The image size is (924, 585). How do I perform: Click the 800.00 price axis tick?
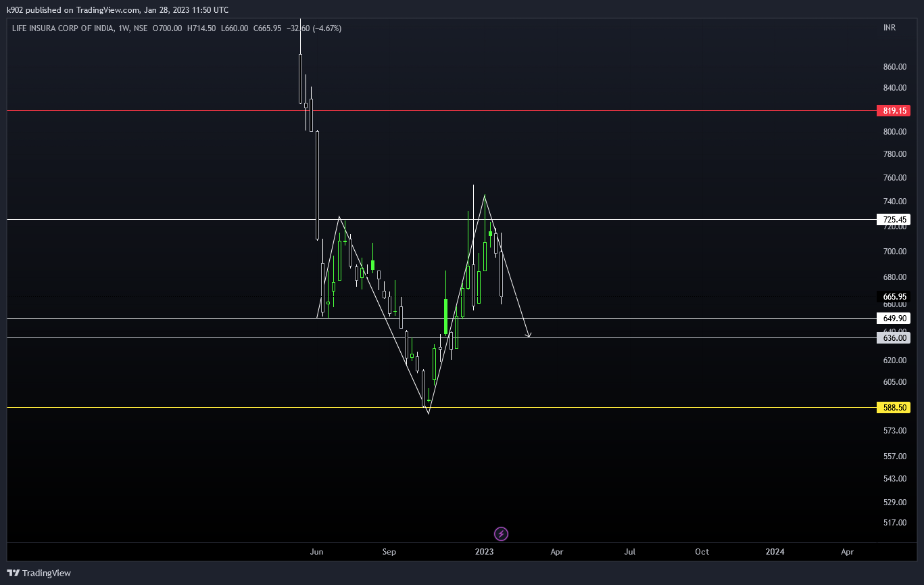pos(894,132)
